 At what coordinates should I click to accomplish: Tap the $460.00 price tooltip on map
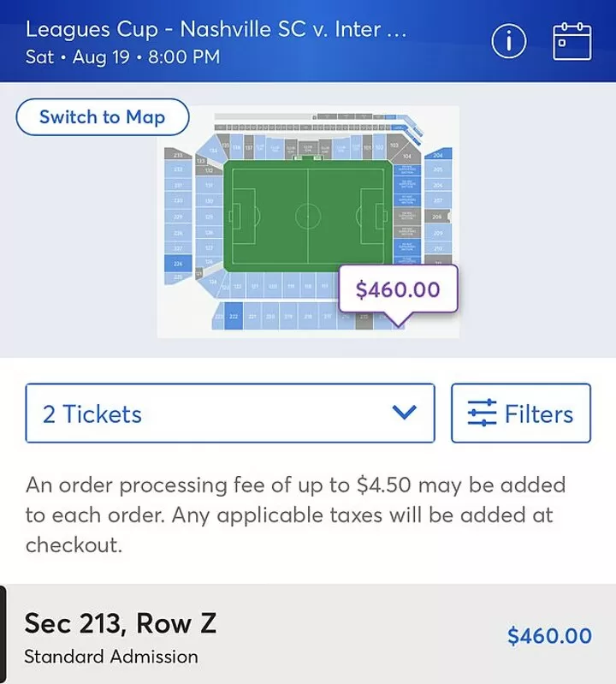point(398,289)
